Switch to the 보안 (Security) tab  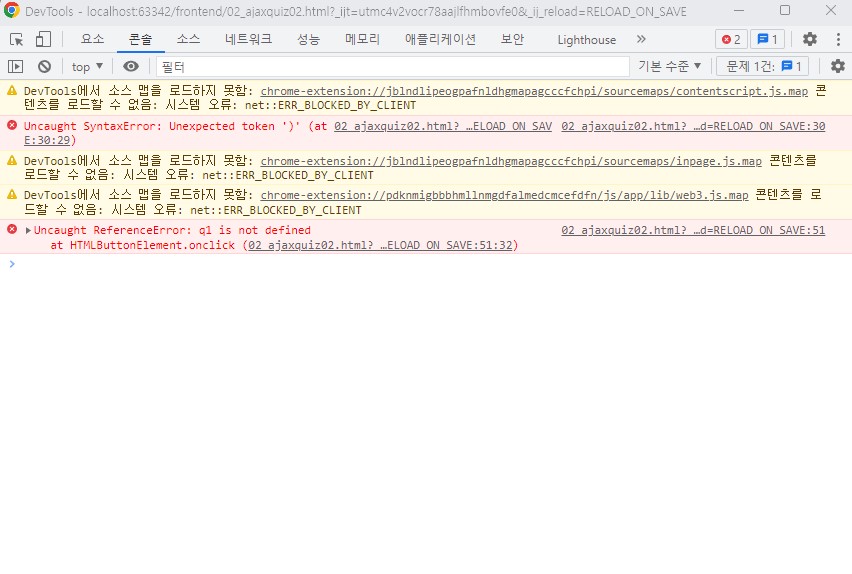[x=512, y=39]
